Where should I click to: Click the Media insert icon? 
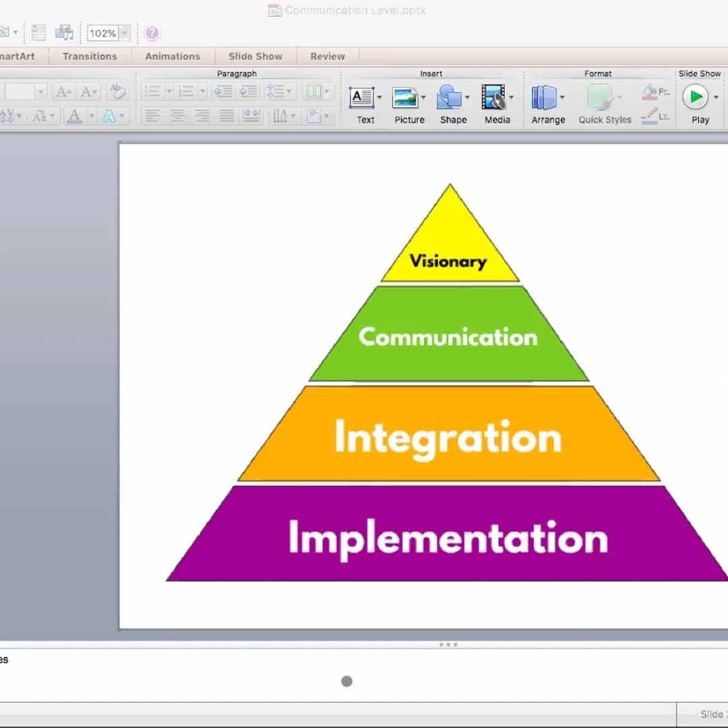click(x=493, y=98)
